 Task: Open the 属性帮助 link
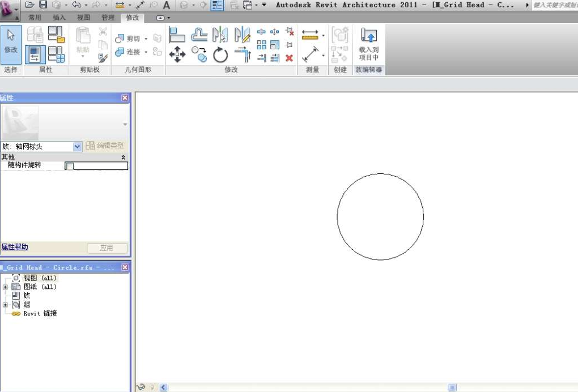click(15, 247)
